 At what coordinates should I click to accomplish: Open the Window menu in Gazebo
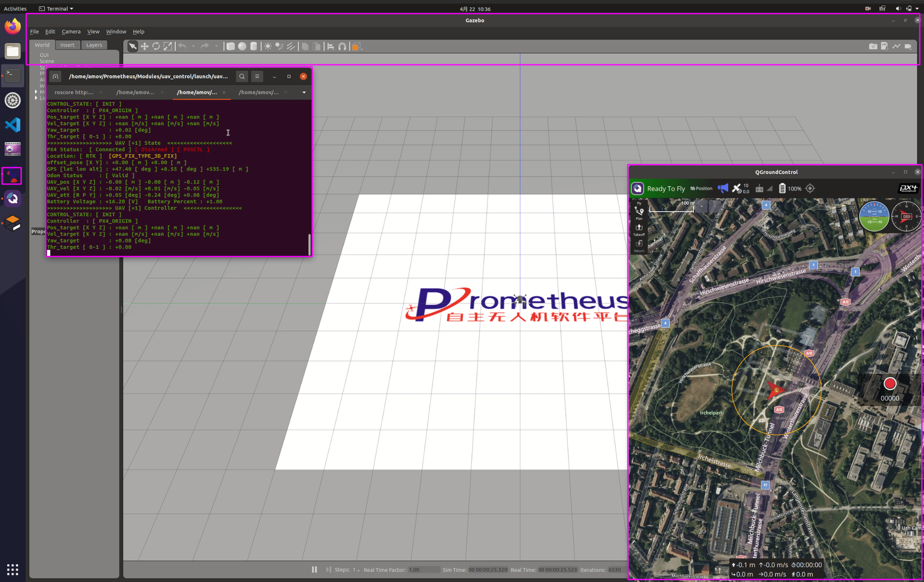point(116,31)
